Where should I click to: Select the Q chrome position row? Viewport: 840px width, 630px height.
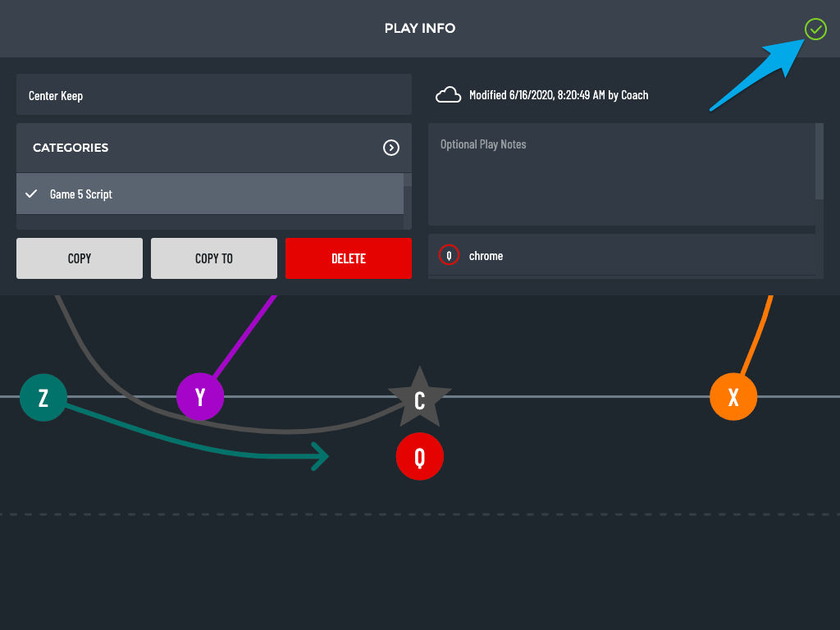(x=622, y=256)
